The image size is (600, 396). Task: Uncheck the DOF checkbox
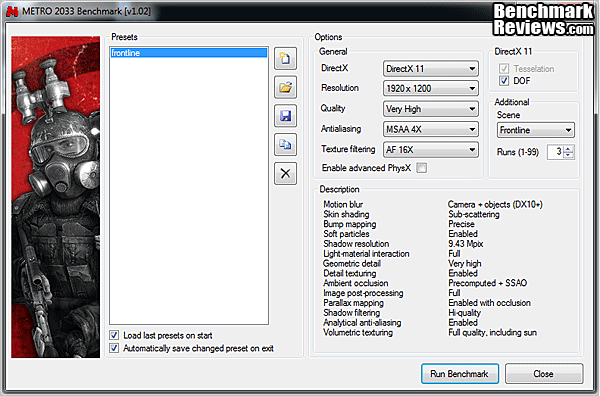click(504, 81)
